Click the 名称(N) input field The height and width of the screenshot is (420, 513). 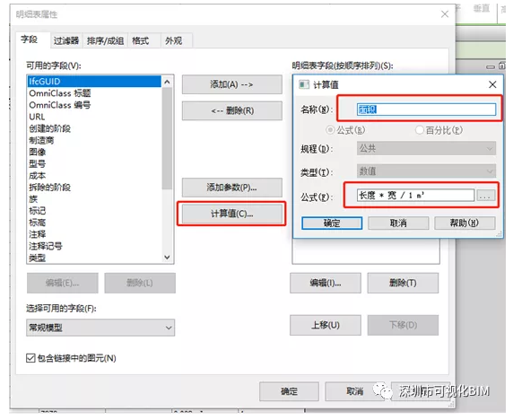pos(426,109)
